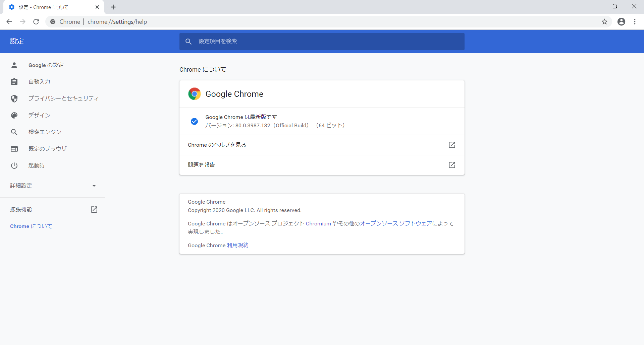This screenshot has height=345, width=644.
Task: Select Chrome について in the sidebar
Action: click(x=31, y=226)
